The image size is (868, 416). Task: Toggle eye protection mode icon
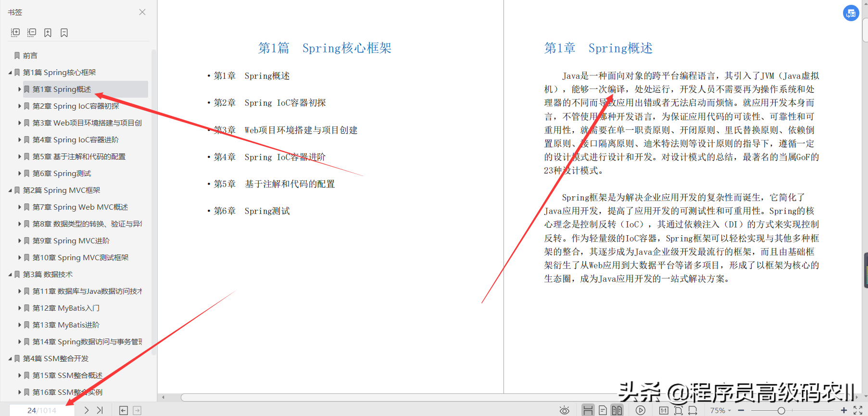click(x=565, y=410)
